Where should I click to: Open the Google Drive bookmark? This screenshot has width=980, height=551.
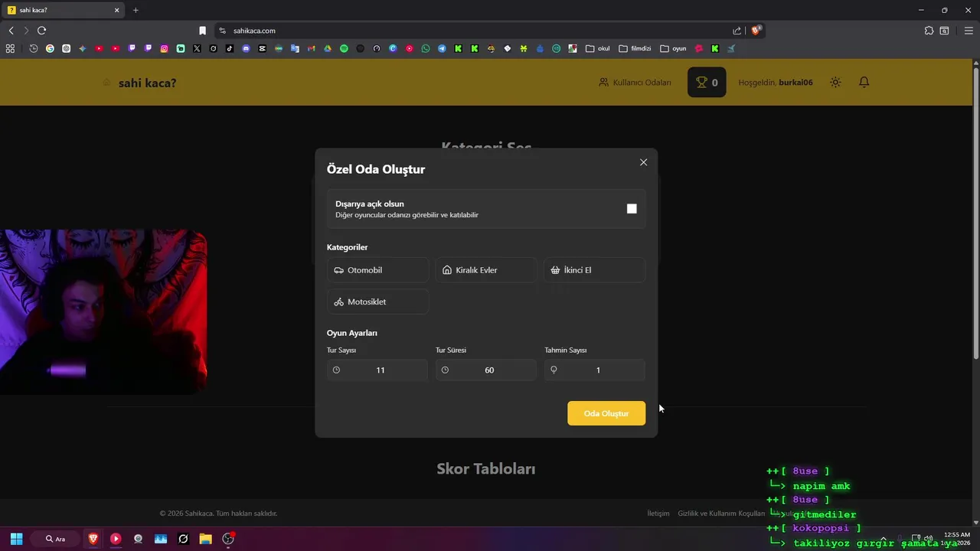(328, 48)
